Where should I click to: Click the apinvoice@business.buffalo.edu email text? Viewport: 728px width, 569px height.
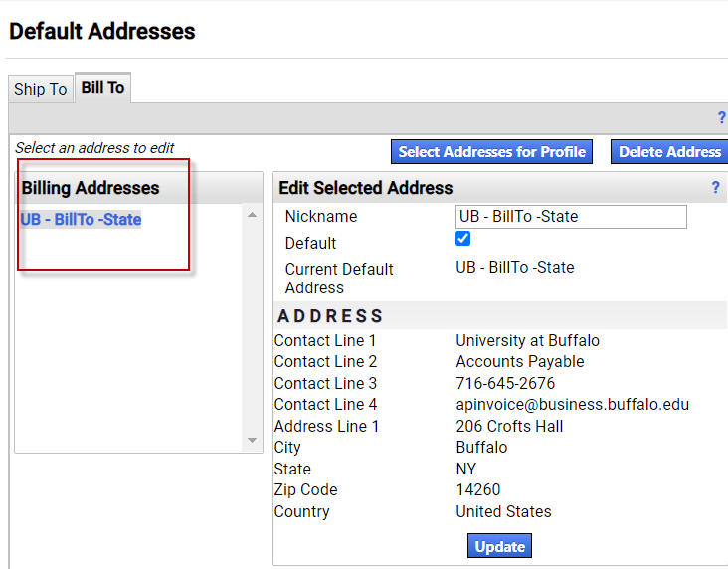[572, 405]
